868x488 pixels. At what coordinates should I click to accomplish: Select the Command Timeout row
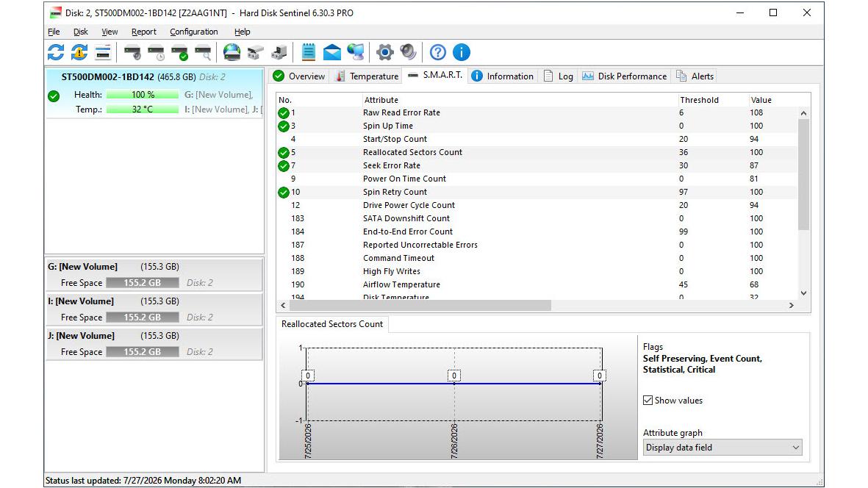[x=537, y=259]
